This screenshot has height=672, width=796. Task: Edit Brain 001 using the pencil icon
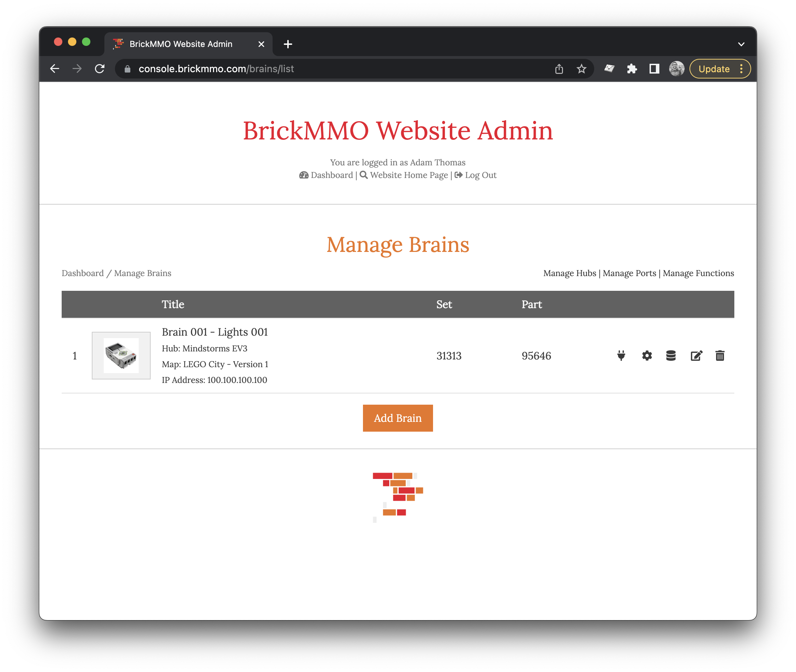[696, 355]
